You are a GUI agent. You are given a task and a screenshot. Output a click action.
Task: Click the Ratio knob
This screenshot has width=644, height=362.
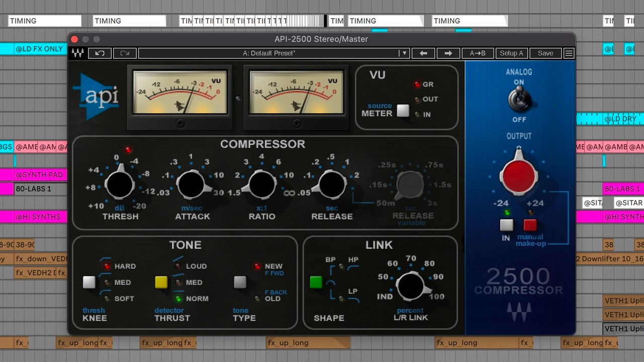point(262,185)
